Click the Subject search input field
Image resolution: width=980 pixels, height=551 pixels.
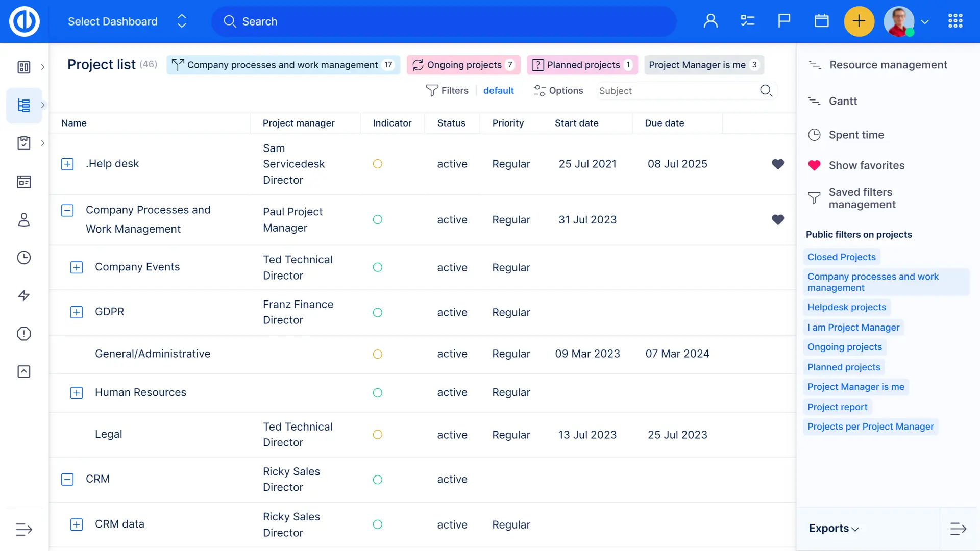(x=676, y=91)
